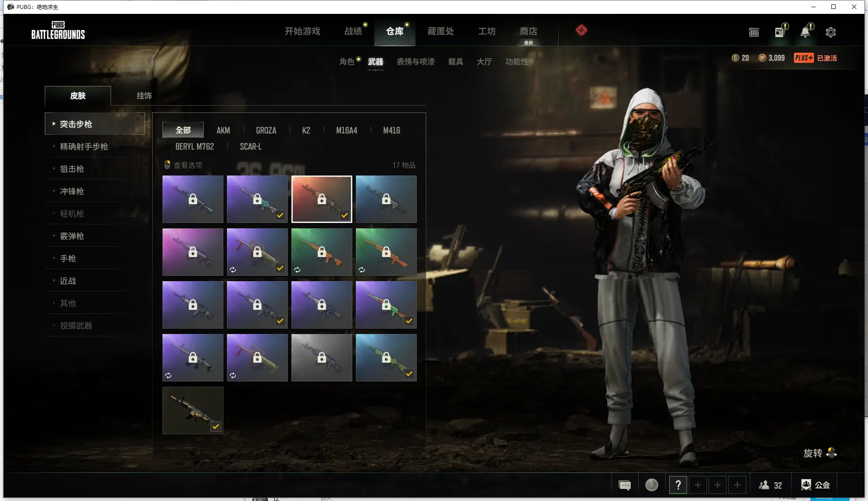The image size is (868, 501).
Task: Click the G-Coin balance icon showing 20
Action: click(x=735, y=58)
